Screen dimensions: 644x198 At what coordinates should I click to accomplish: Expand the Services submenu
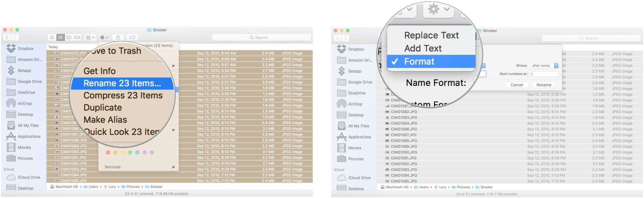(139, 167)
